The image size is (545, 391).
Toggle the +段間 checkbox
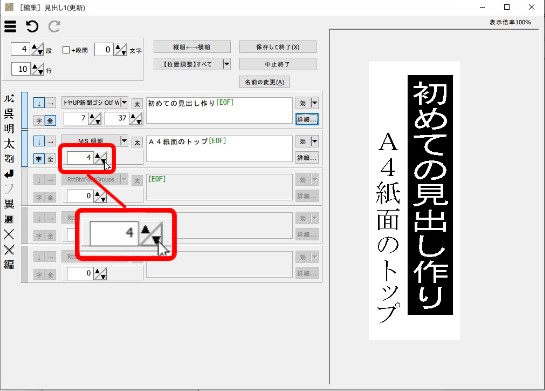click(x=66, y=50)
